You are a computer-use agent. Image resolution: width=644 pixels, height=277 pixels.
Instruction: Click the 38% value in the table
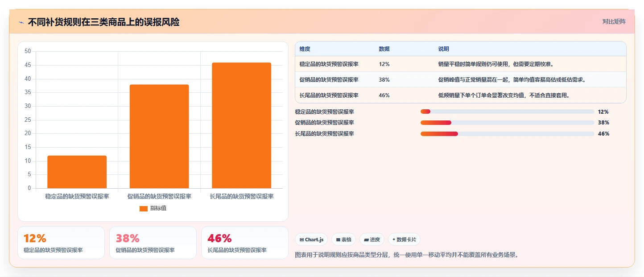(x=384, y=80)
